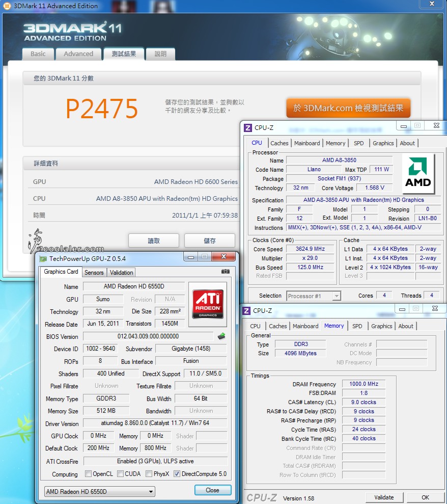Open Graphics tab in lower CPU-Z window
The width and height of the screenshot is (447, 504).
point(381,326)
